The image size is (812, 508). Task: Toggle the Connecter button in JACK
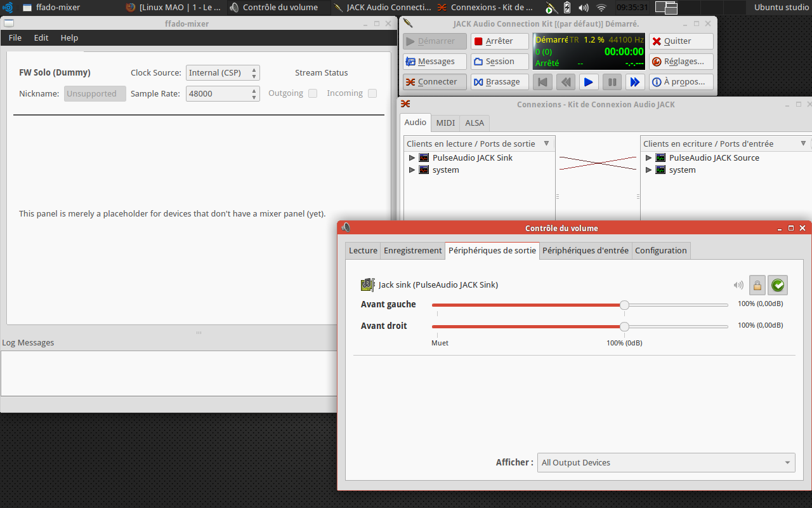(435, 82)
